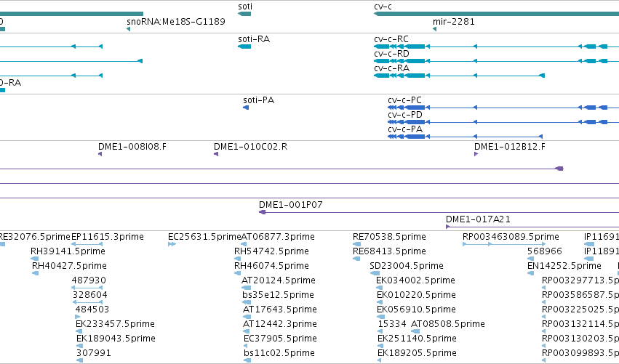Image resolution: width=619 pixels, height=364 pixels.
Task: Select the 484503 feature label
Action: click(x=92, y=310)
